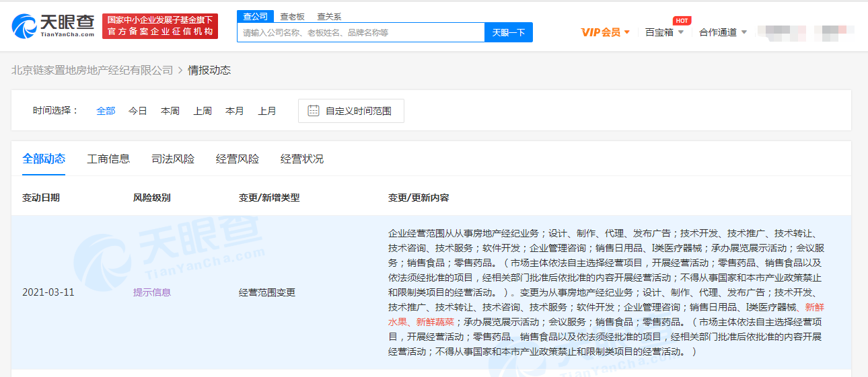This screenshot has width=868, height=377.
Task: Click the calendar icon for custom time range
Action: coord(314,111)
